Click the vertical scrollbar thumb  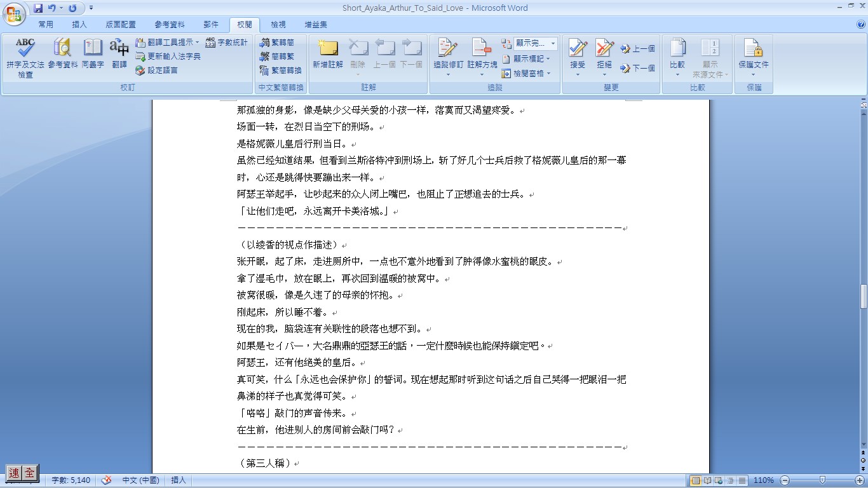[863, 296]
